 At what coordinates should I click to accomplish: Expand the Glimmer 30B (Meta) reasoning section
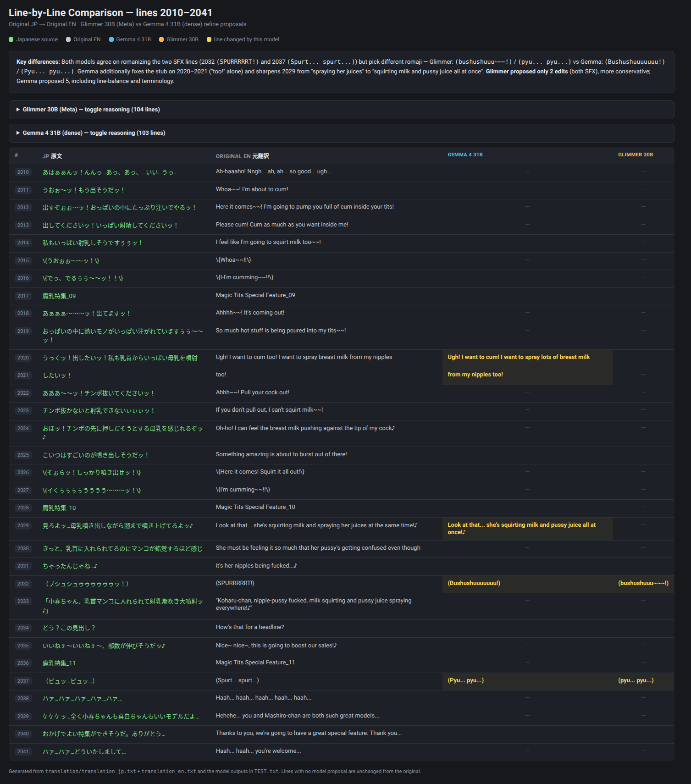341,110
